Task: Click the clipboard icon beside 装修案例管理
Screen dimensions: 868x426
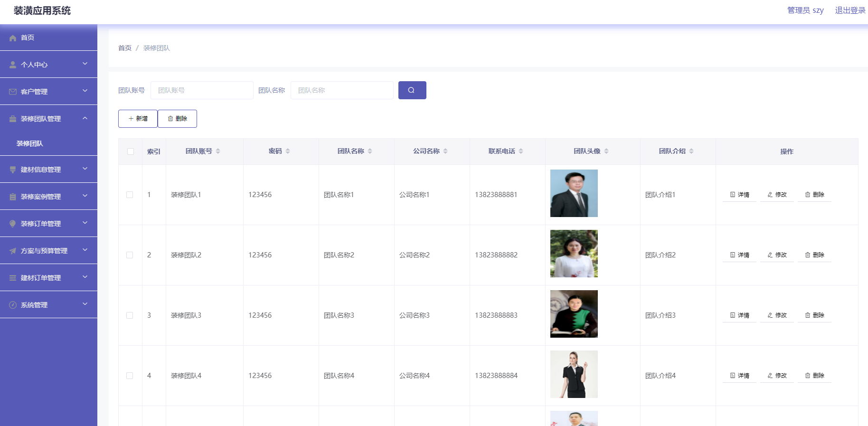Action: [x=13, y=197]
